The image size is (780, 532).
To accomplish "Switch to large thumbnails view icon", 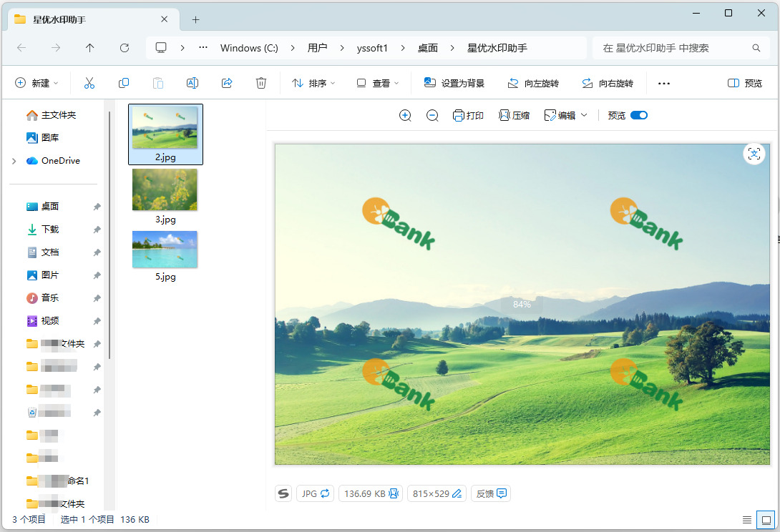I will [x=766, y=520].
